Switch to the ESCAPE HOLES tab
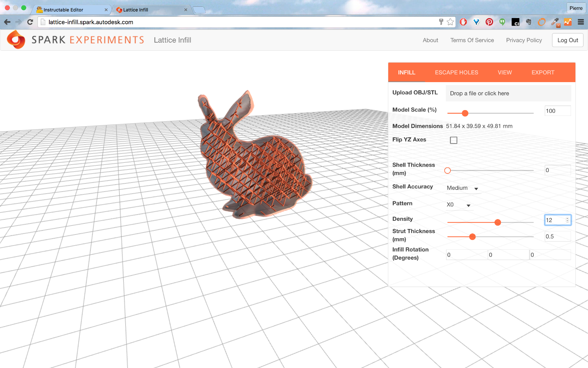This screenshot has width=588, height=368. [x=456, y=72]
